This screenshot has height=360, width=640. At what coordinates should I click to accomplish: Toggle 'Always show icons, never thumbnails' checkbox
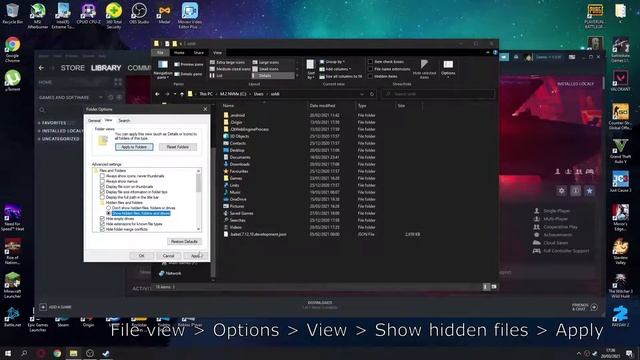tap(102, 176)
